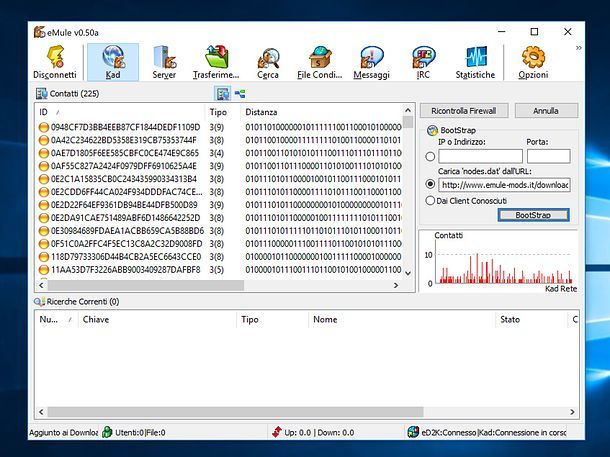Sort contacts by Distanza column header
The width and height of the screenshot is (610, 457).
[262, 111]
